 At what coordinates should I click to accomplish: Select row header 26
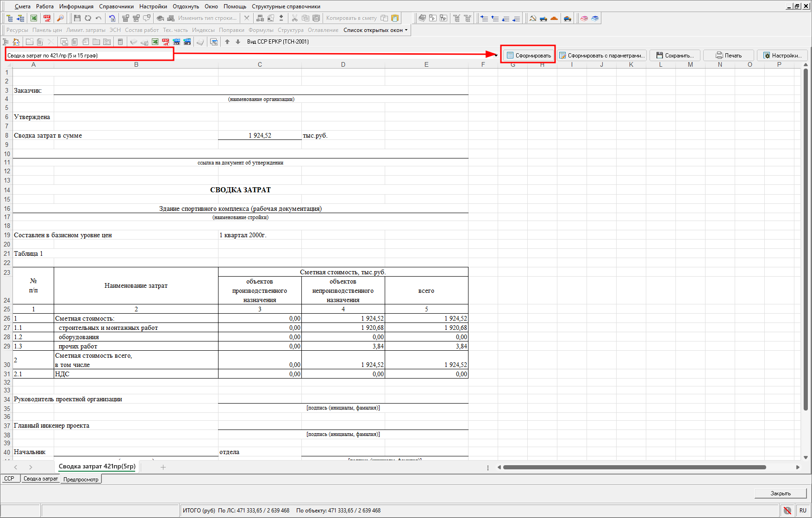point(6,318)
